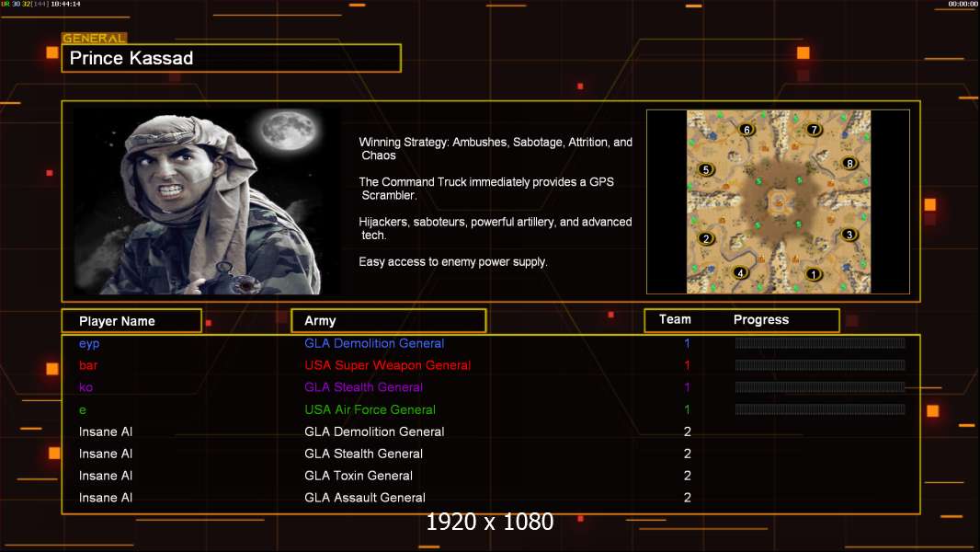Select player name bar

pyautogui.click(x=88, y=365)
